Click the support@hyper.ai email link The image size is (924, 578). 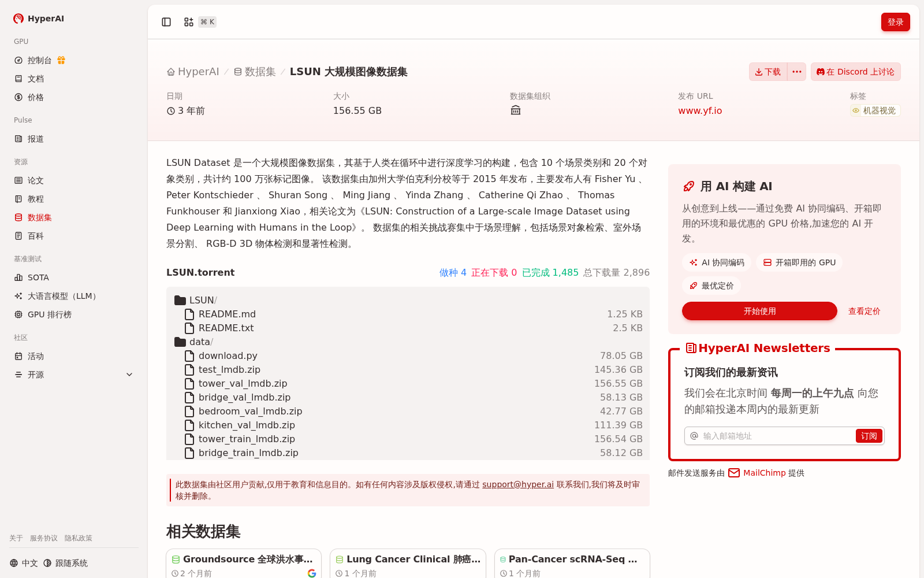click(x=518, y=484)
